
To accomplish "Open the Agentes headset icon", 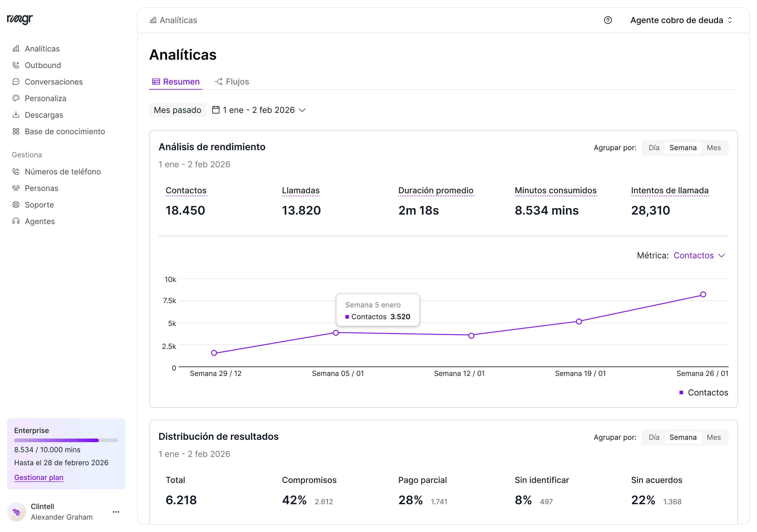I will [16, 221].
